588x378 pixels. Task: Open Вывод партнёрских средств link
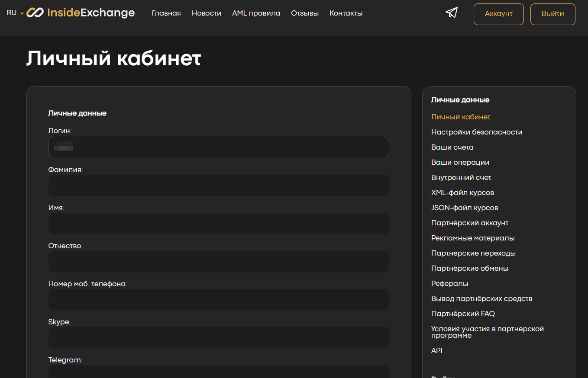[x=482, y=299]
